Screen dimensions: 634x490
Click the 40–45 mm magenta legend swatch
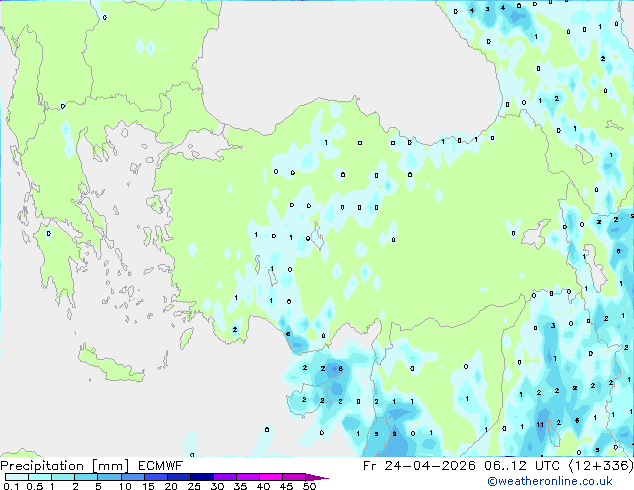point(271,477)
